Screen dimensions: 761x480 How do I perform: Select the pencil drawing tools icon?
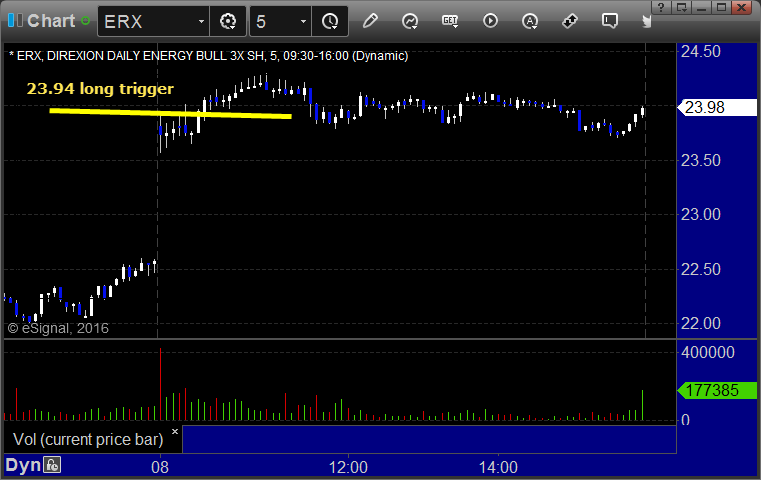(x=370, y=21)
